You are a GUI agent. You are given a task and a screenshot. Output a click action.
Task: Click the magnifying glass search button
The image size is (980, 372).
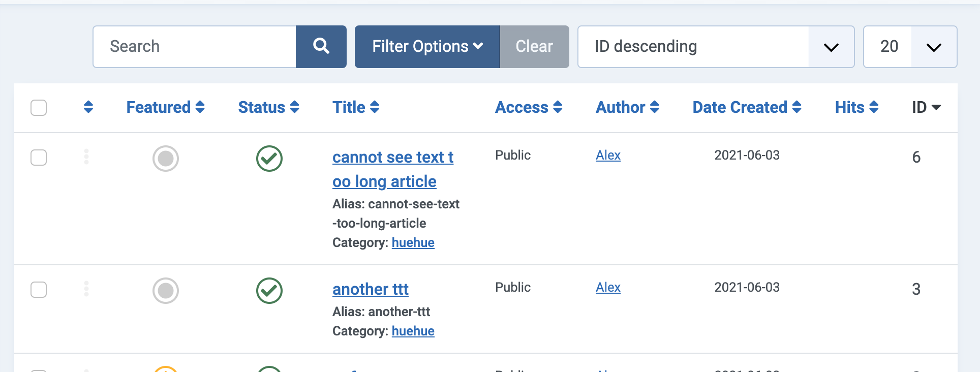click(x=321, y=47)
